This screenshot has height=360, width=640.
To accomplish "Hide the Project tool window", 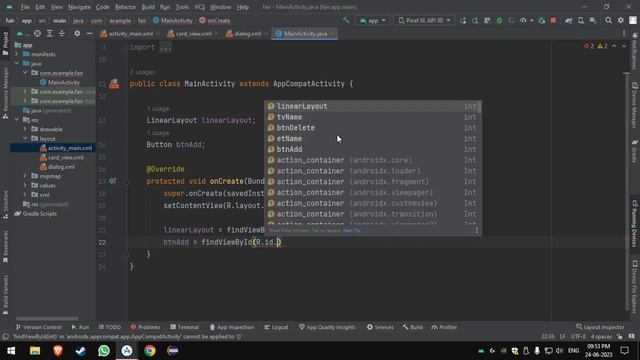I will [89, 33].
